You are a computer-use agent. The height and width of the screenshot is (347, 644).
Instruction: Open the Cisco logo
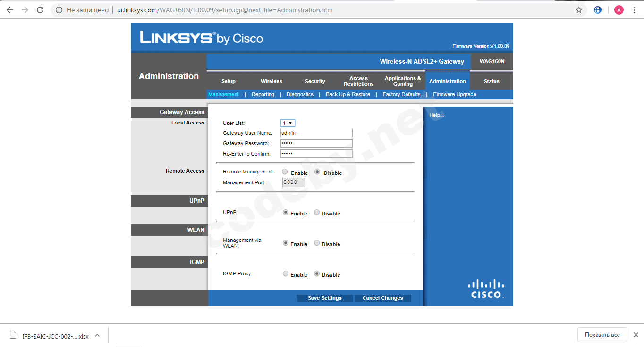click(486, 289)
